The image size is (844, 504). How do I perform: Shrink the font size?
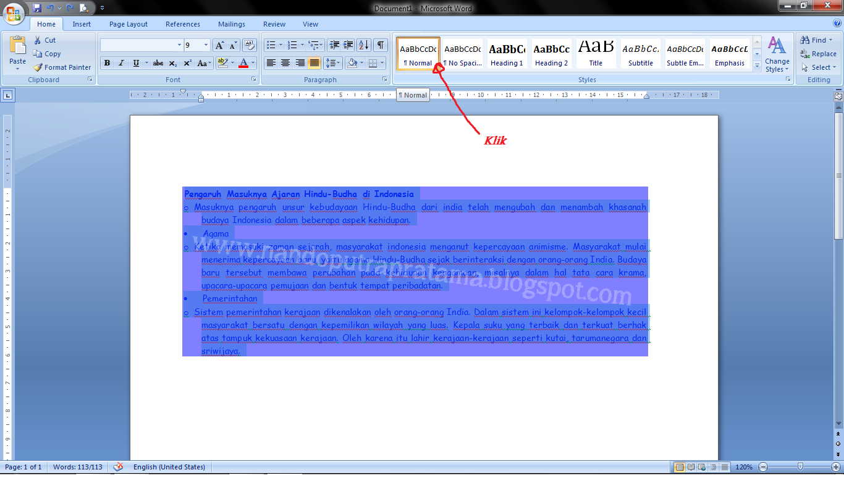point(234,45)
